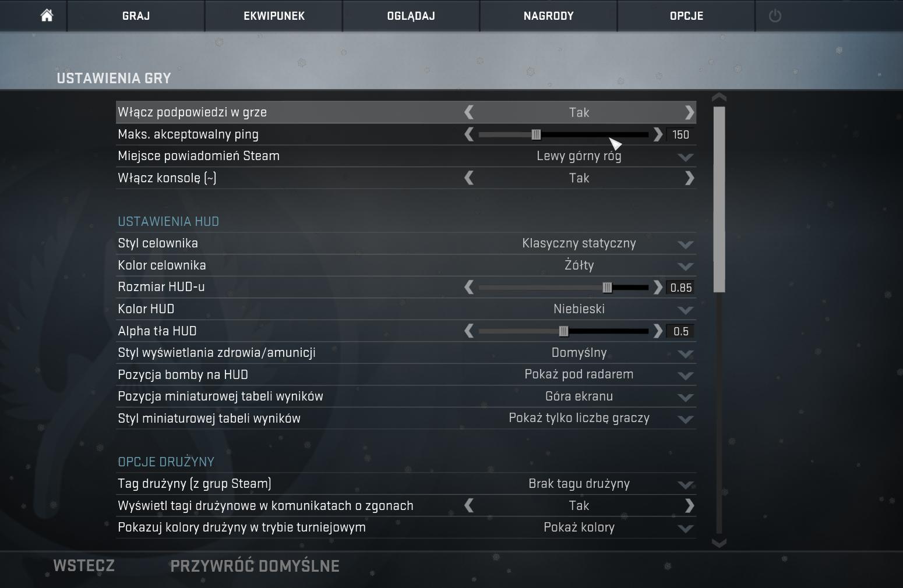This screenshot has height=588, width=903.
Task: Click the OPCJE DRUŻYNY section heading
Action: pyautogui.click(x=166, y=462)
